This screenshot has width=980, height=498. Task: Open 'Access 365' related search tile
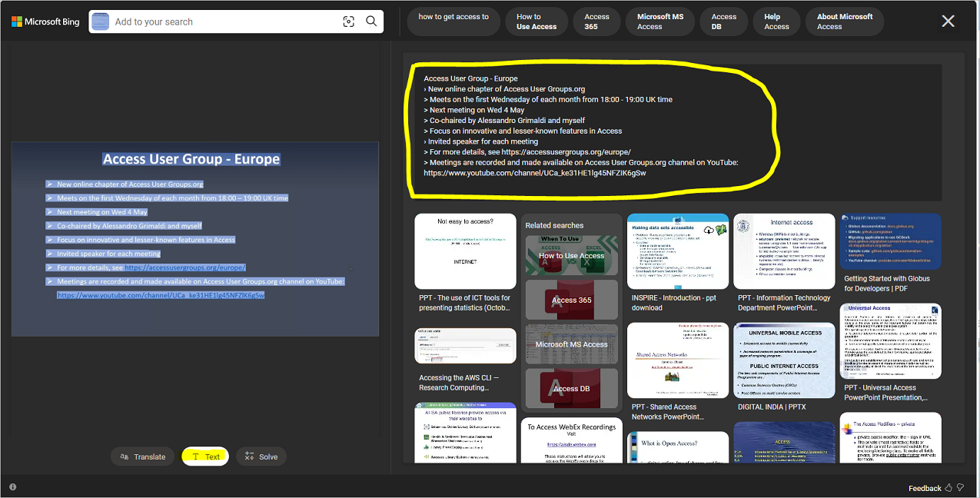(x=572, y=300)
